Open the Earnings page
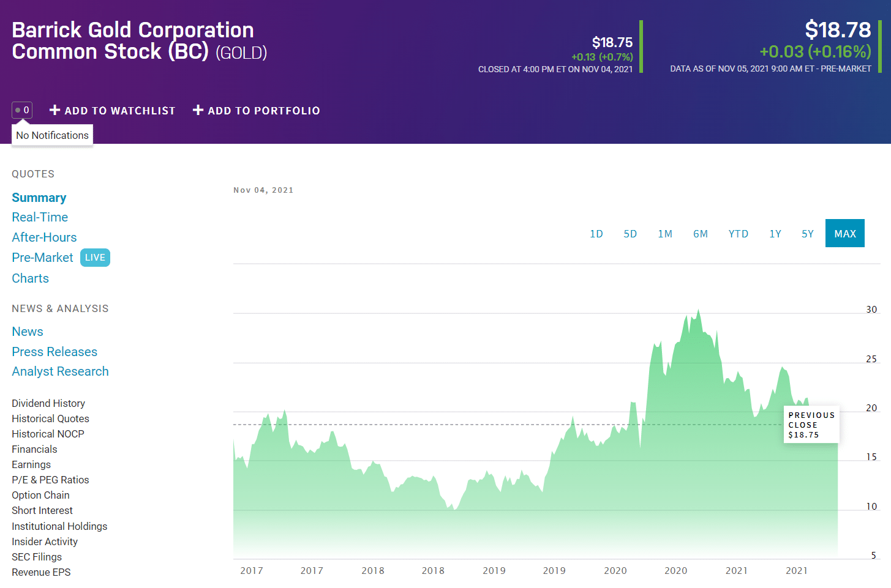Image resolution: width=891 pixels, height=588 pixels. tap(31, 464)
